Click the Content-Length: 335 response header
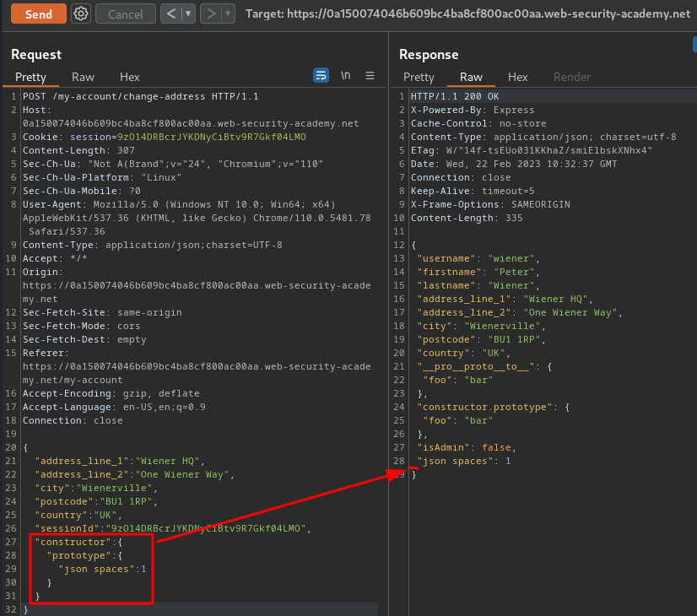This screenshot has height=616, width=697. pos(467,218)
